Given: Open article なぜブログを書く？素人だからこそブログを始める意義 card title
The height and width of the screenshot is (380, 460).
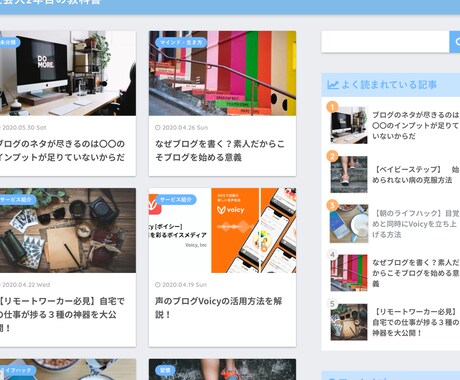Looking at the screenshot, I should 220,150.
